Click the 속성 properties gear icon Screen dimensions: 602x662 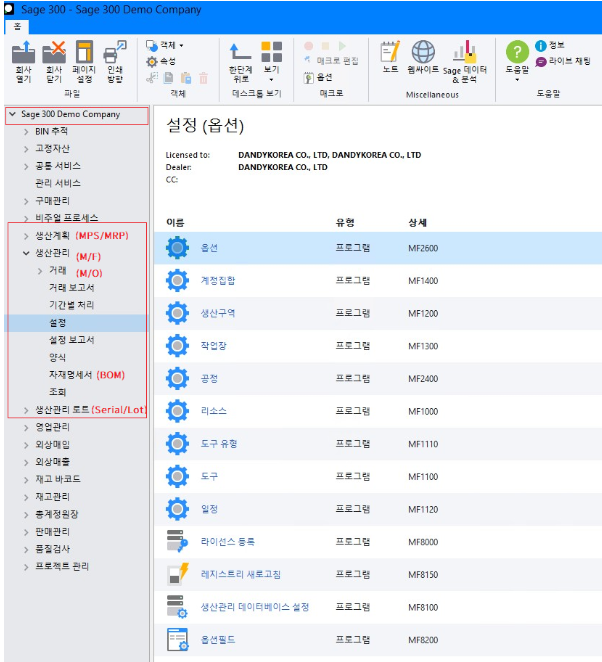152,62
